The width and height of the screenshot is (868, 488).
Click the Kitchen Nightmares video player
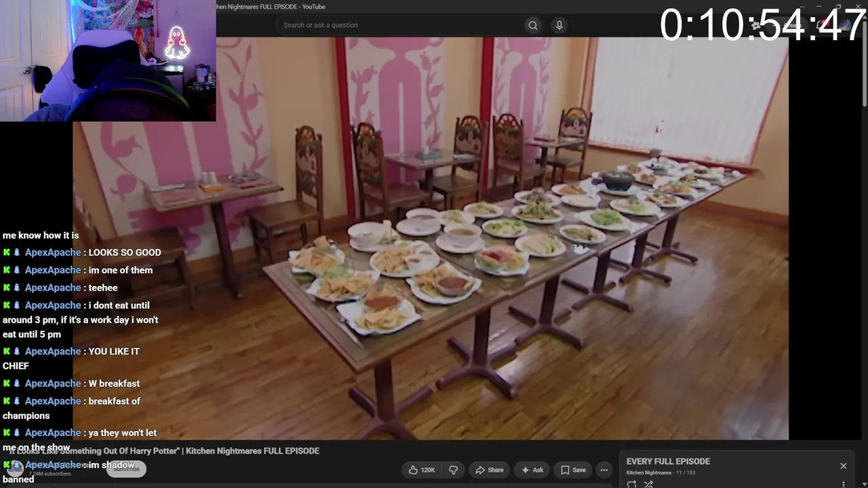(431, 238)
